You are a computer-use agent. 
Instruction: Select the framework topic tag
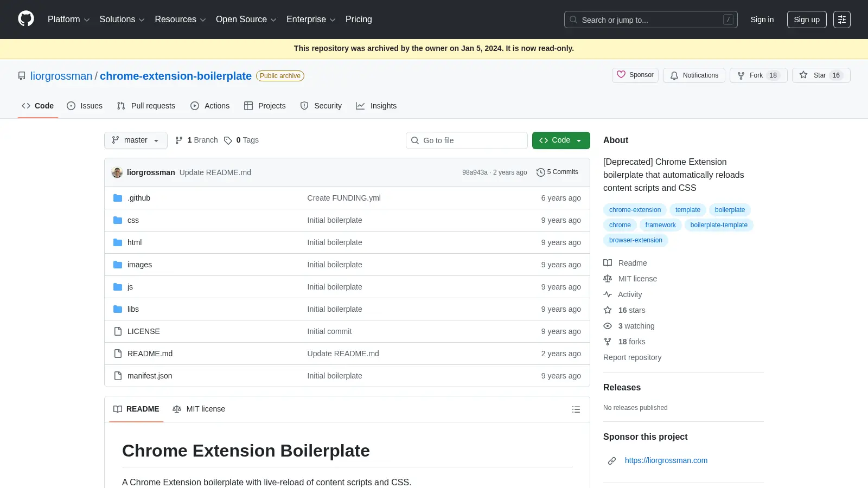[x=660, y=225]
